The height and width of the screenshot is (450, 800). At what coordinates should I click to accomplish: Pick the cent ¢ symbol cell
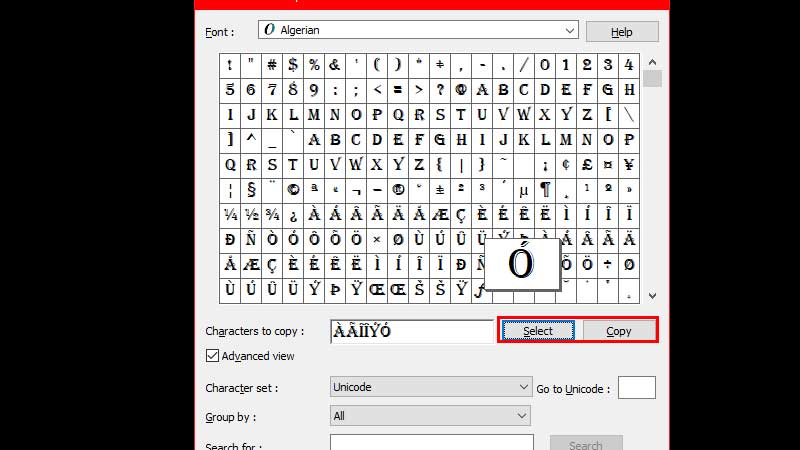566,165
